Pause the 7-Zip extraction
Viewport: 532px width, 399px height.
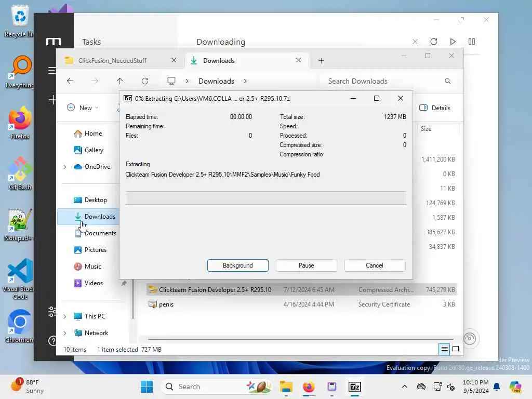tap(306, 265)
